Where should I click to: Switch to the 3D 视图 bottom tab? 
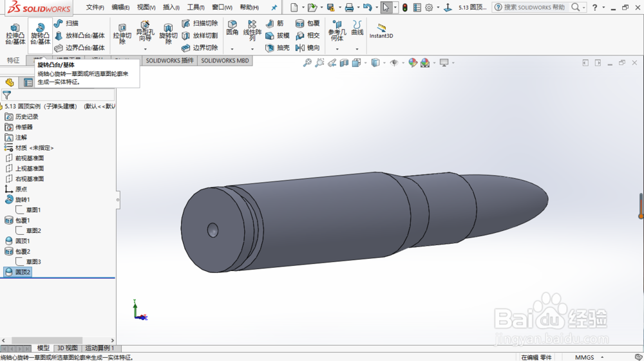pyautogui.click(x=68, y=348)
